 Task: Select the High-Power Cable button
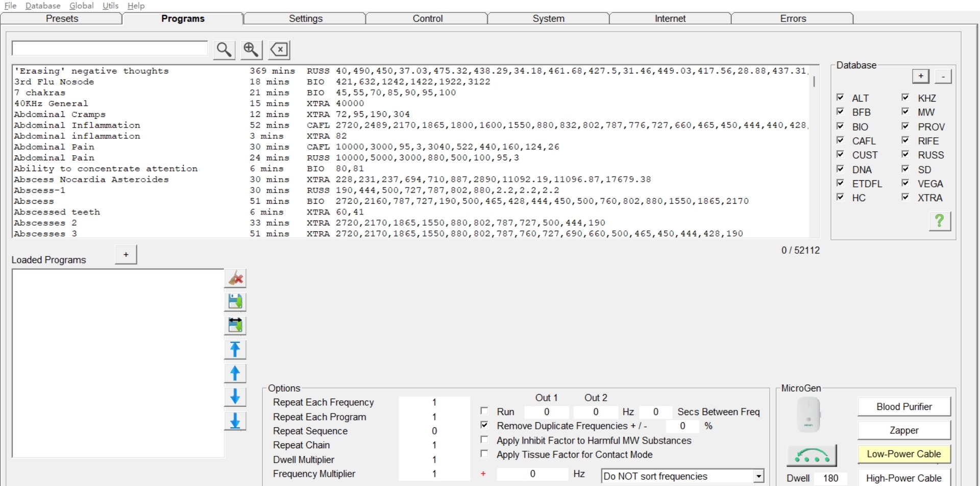(x=903, y=478)
